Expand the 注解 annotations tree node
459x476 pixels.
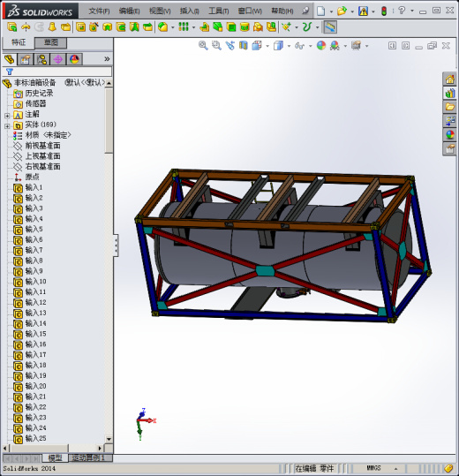coord(7,116)
